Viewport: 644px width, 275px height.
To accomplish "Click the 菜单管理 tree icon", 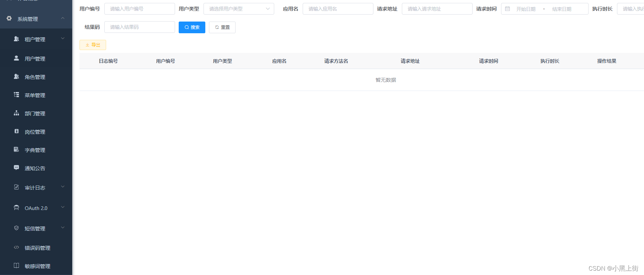I will click(16, 95).
